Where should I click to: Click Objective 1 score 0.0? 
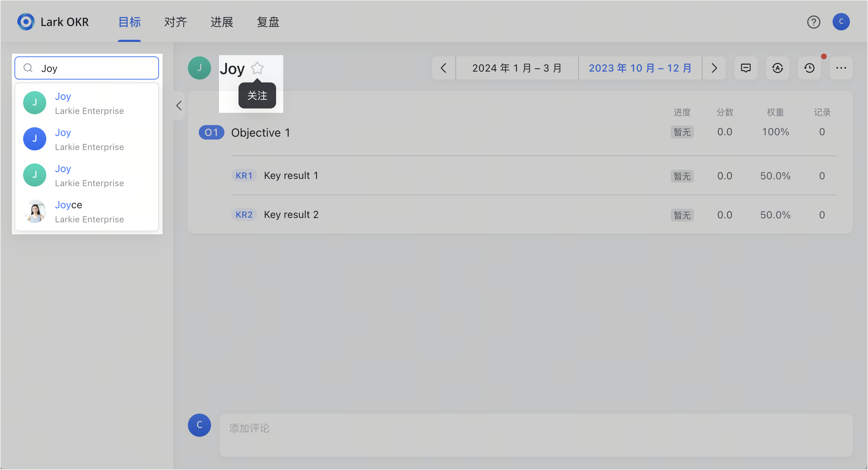pos(725,132)
